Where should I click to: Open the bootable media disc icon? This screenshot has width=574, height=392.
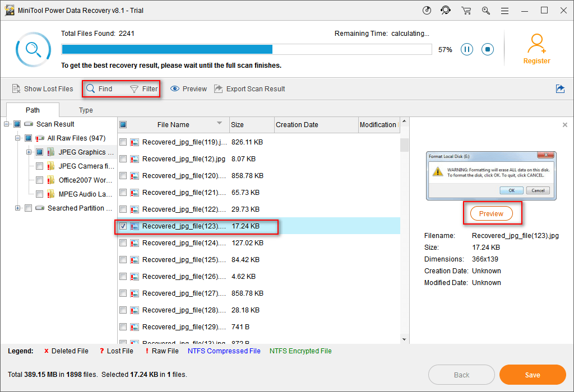(x=427, y=10)
